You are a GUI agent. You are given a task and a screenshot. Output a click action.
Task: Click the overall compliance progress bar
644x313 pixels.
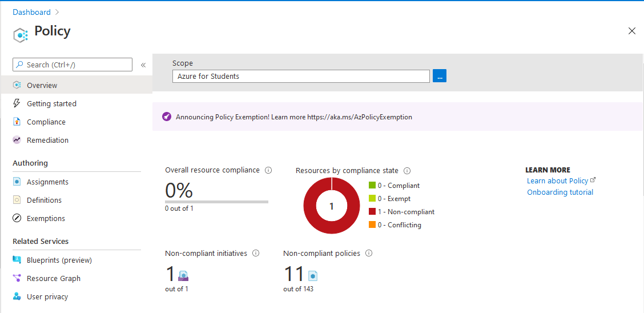[216, 202]
